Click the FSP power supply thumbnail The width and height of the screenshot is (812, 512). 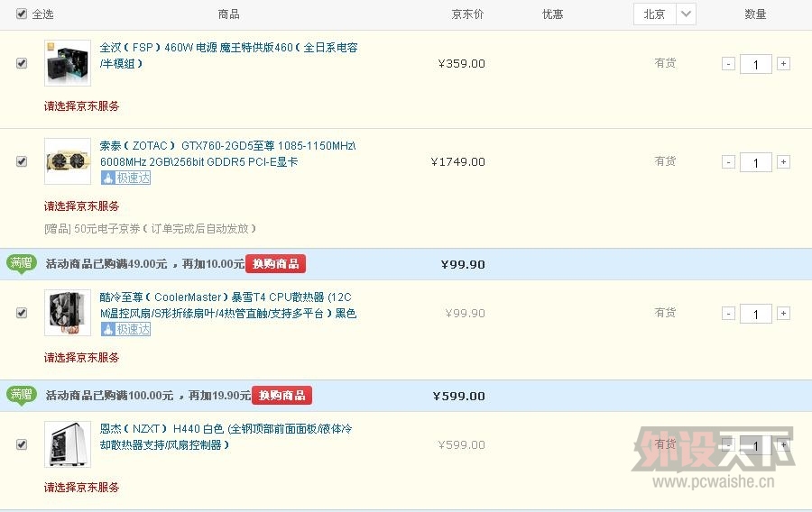[68, 63]
